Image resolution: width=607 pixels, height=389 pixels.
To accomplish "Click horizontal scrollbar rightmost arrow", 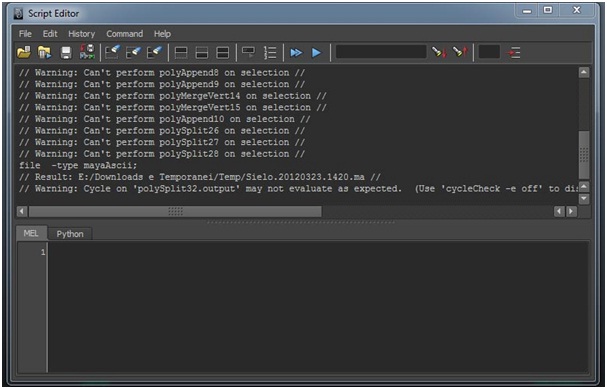I will pos(571,211).
